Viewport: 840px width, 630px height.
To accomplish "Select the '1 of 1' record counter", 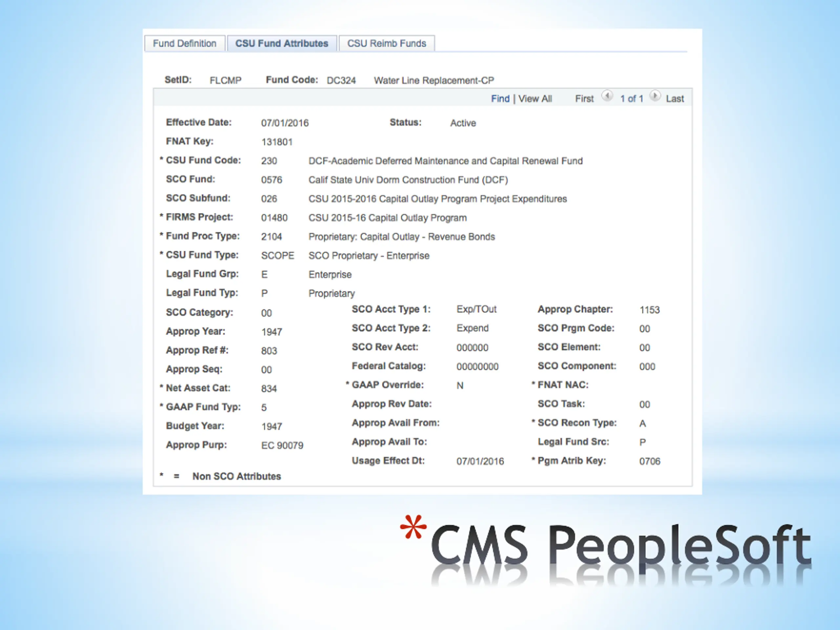I will 632,99.
